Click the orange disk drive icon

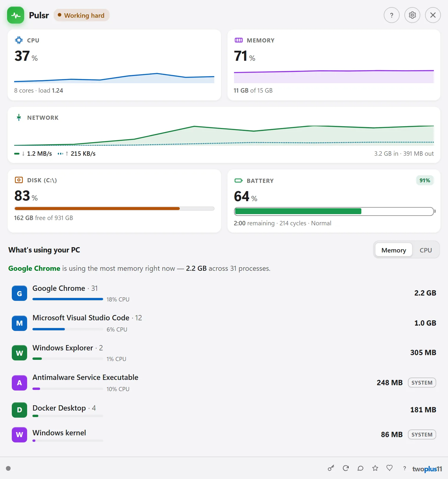(x=19, y=180)
